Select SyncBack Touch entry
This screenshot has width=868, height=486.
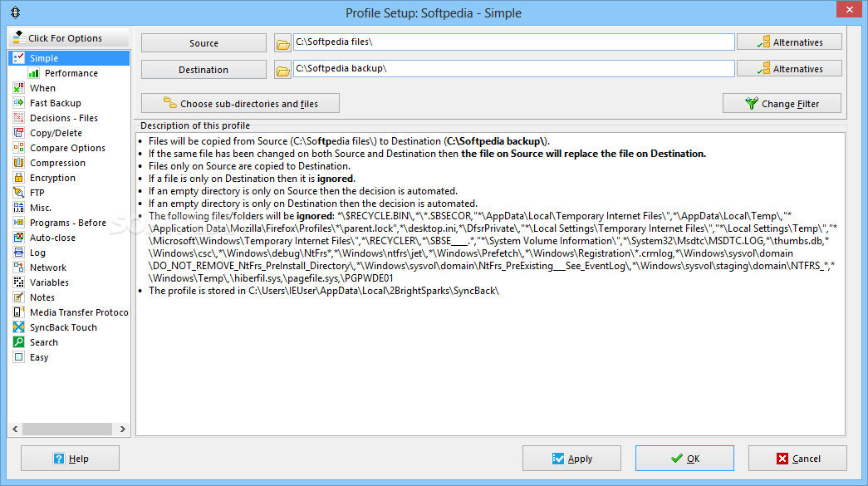63,327
